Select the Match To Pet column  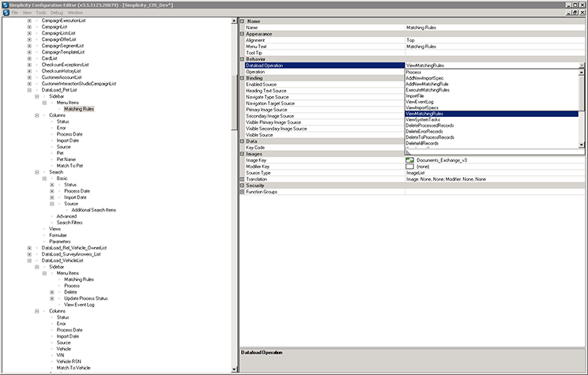(70, 166)
